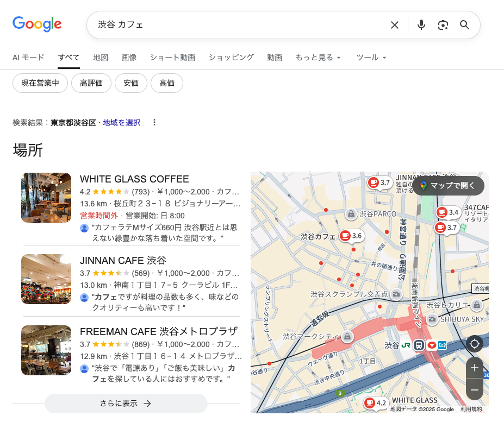Clear the search box text

click(395, 25)
